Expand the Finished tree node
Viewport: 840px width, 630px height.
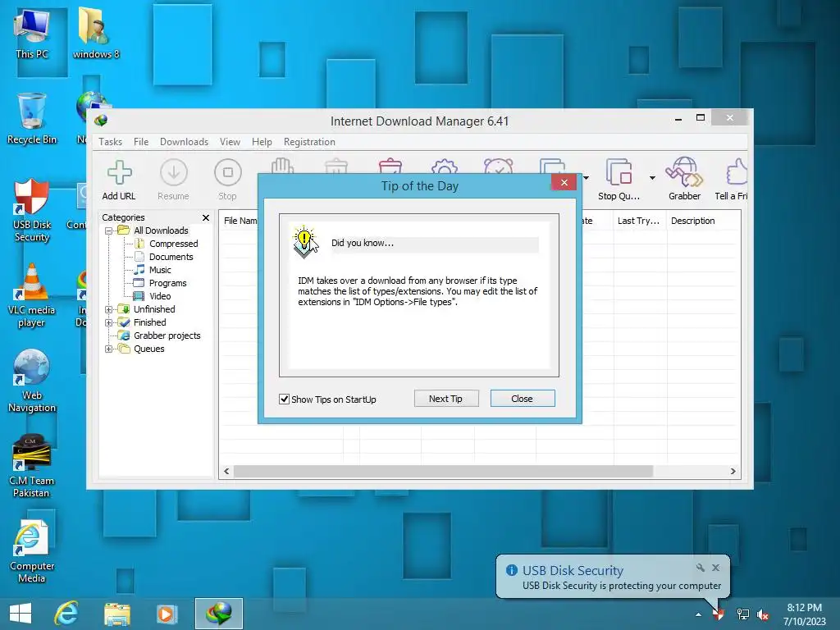tap(109, 322)
